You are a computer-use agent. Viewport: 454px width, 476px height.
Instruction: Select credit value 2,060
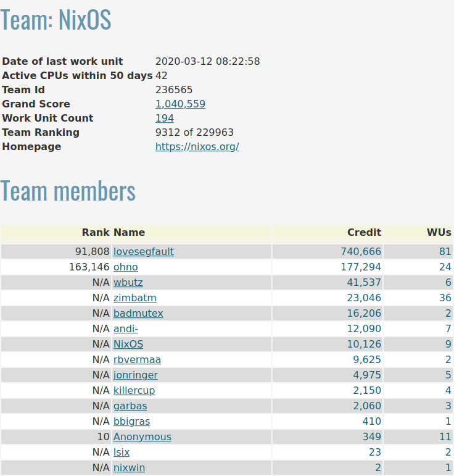[367, 406]
